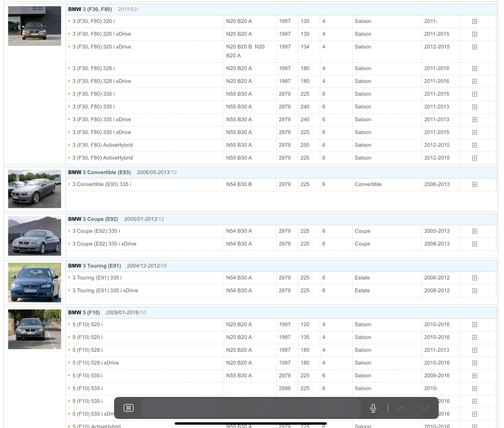Select the BMW 5 (F10) section header
The width and height of the screenshot is (504, 428).
[84, 313]
